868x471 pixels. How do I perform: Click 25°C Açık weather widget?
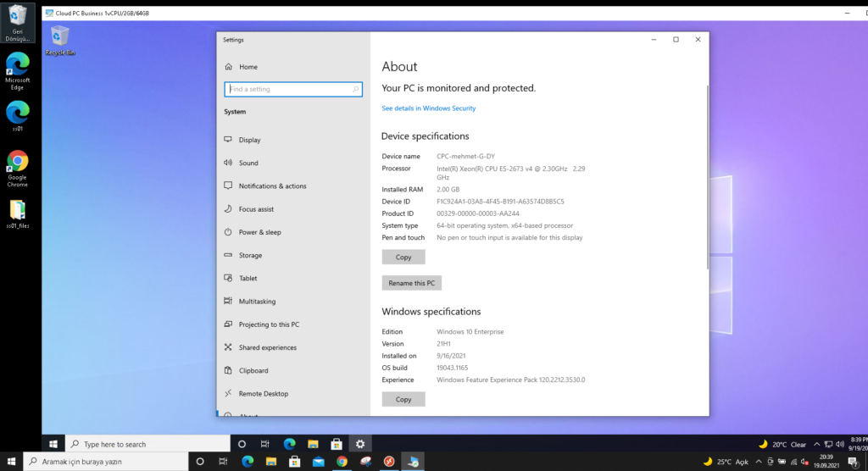click(726, 462)
